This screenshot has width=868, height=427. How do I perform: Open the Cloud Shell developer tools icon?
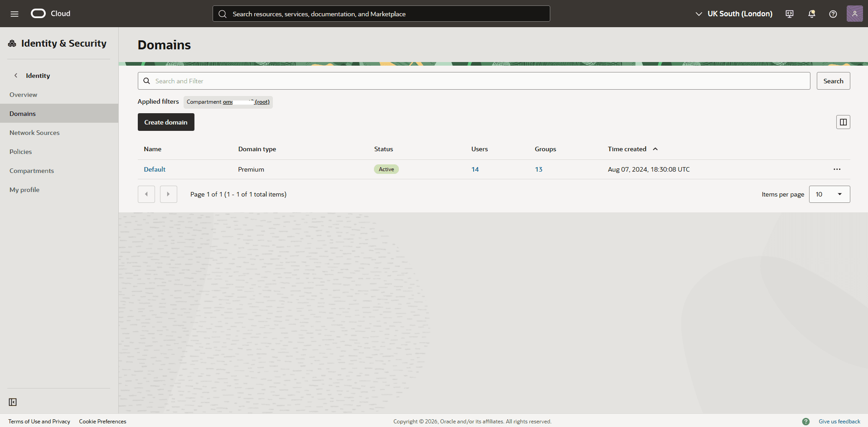coord(790,14)
